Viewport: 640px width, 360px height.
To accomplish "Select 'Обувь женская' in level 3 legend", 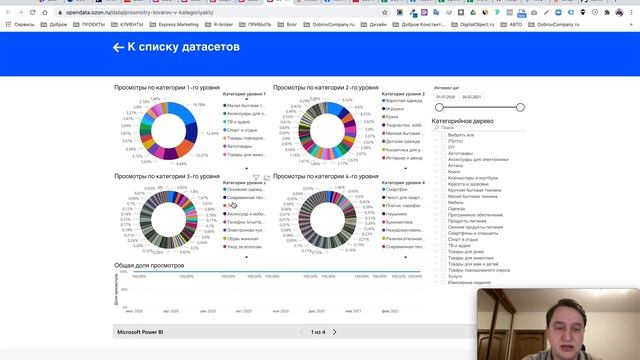I will [x=242, y=238].
